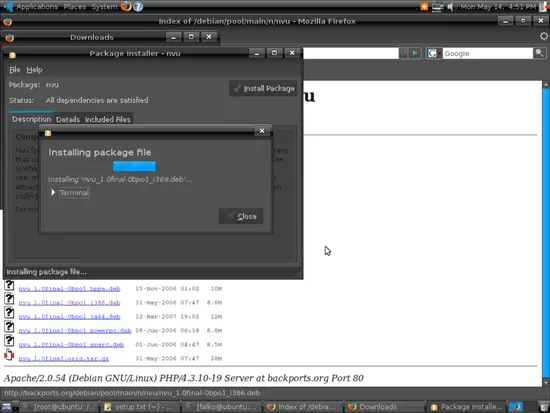
Task: Click Downloads window Firefox title icon
Action: [x=9, y=37]
